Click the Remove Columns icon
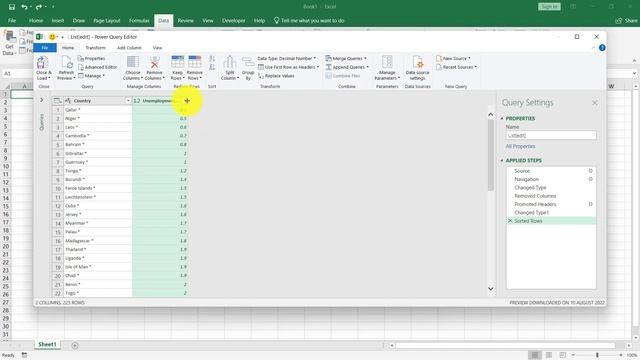This screenshot has width=640, height=360. tap(154, 62)
